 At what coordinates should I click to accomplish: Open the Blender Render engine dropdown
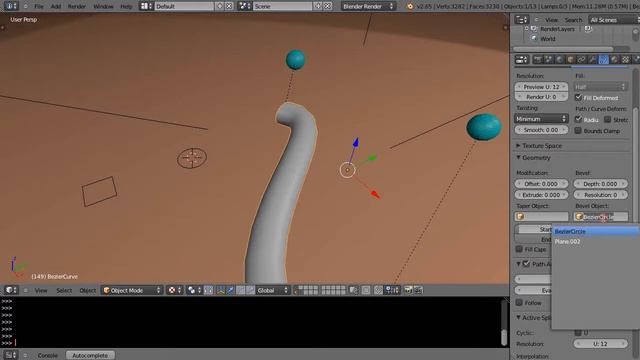click(368, 6)
